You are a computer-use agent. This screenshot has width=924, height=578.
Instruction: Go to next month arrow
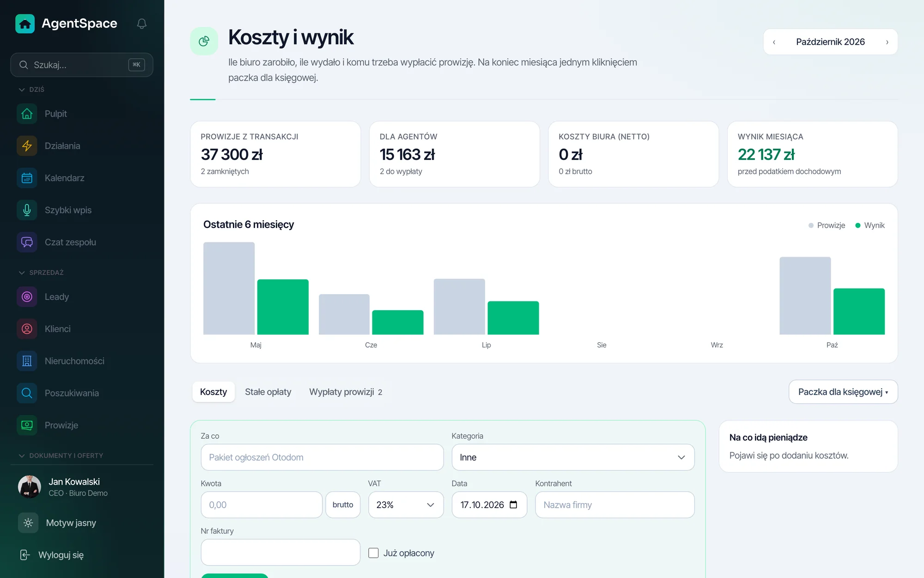coord(887,42)
